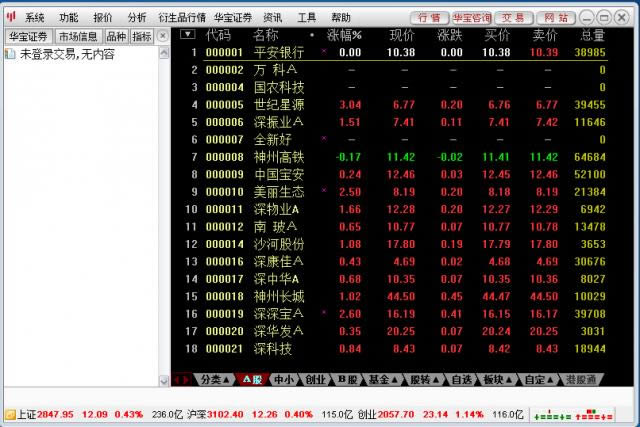Open the 帮助 menu
This screenshot has height=427, width=640.
(341, 18)
